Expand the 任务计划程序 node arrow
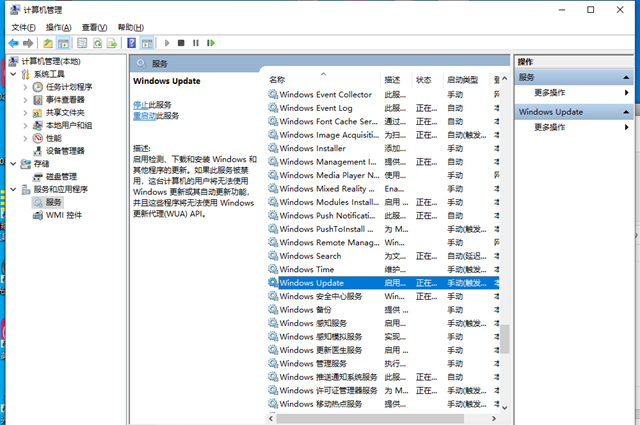 click(x=25, y=87)
